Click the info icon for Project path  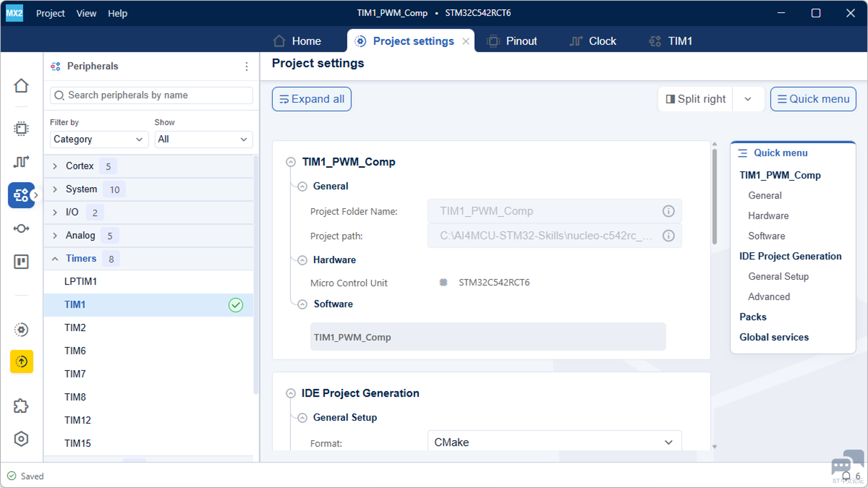pyautogui.click(x=668, y=236)
